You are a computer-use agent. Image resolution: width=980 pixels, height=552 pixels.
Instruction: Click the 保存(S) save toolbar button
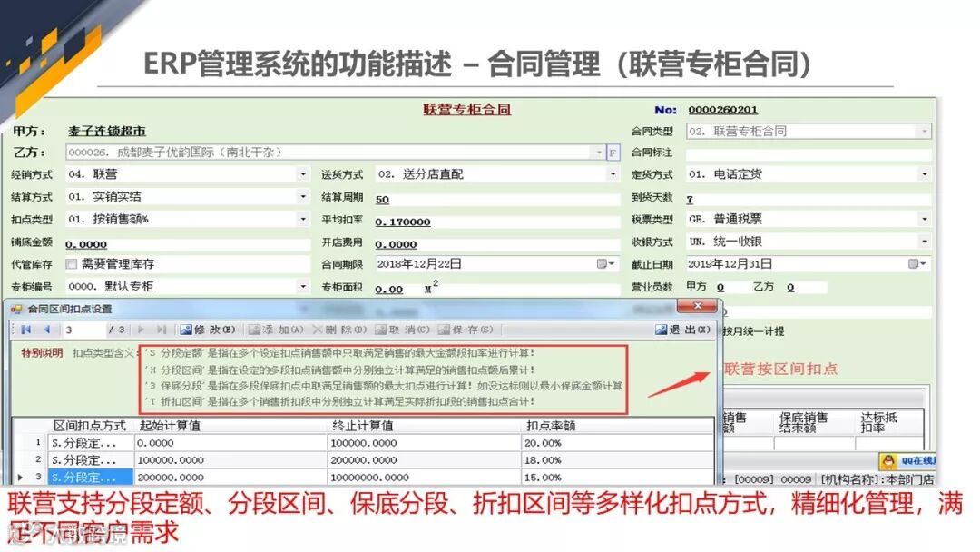click(x=465, y=330)
